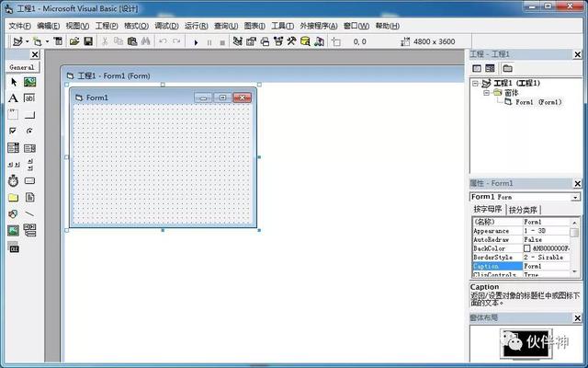The height and width of the screenshot is (368, 588).
Task: Open the 视图(V) menu
Action: click(x=77, y=26)
